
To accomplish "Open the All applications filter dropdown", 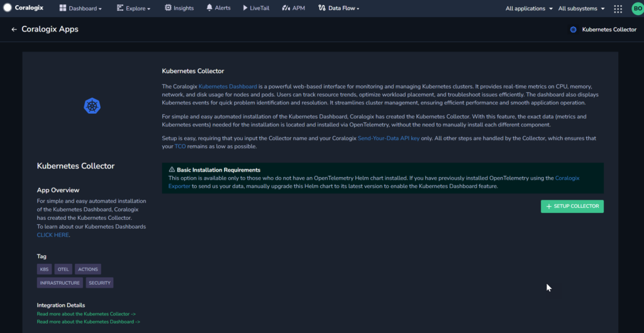I will click(529, 8).
